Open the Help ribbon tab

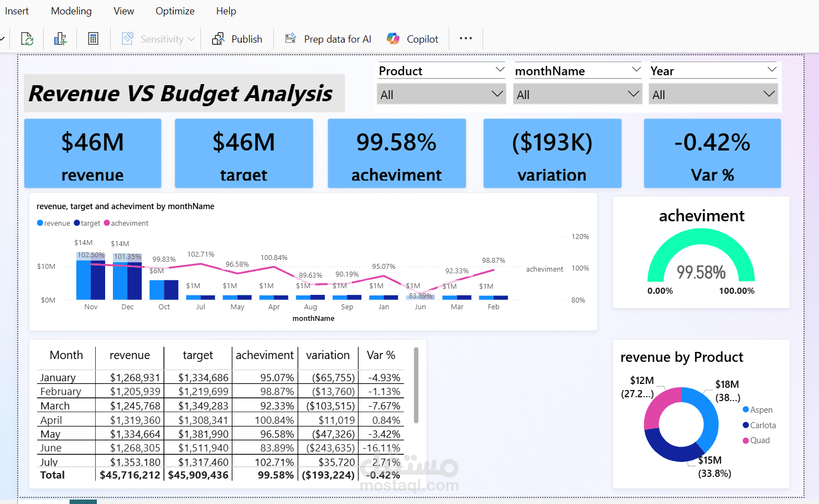[226, 11]
